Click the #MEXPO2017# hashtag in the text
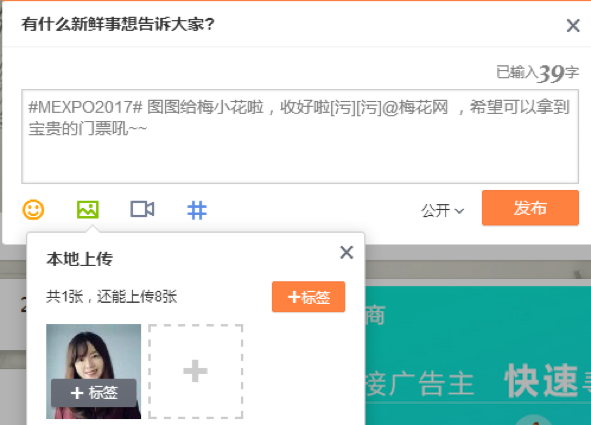591x425 pixels. [x=85, y=107]
